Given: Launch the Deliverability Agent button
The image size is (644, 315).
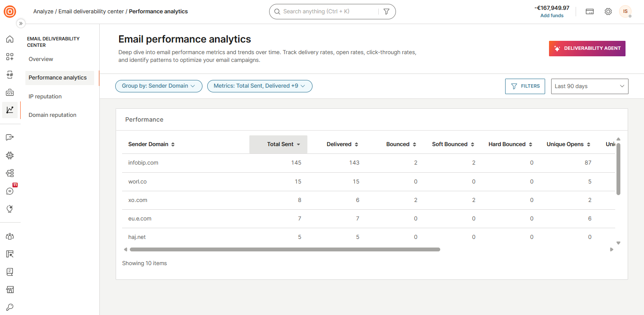Looking at the screenshot, I should click(x=587, y=49).
